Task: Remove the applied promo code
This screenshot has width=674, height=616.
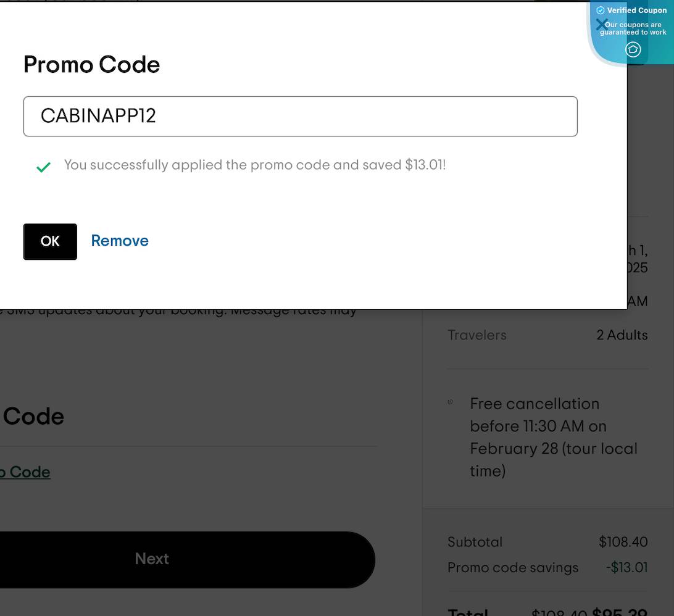Action: [x=120, y=241]
